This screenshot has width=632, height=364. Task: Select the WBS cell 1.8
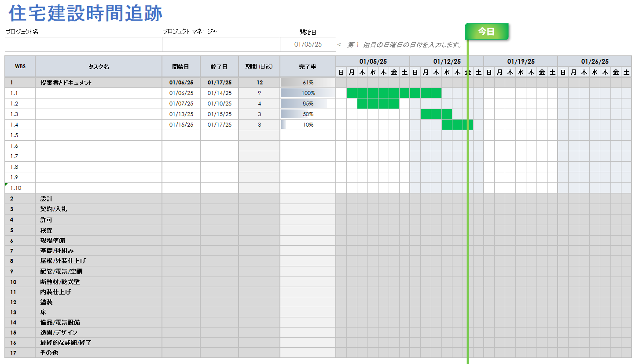click(x=20, y=167)
